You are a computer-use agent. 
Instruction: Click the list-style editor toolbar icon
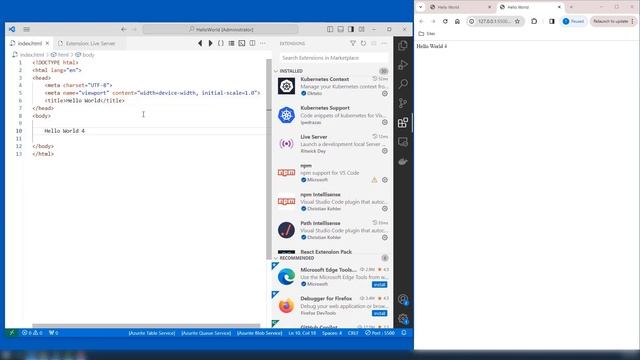click(x=231, y=43)
